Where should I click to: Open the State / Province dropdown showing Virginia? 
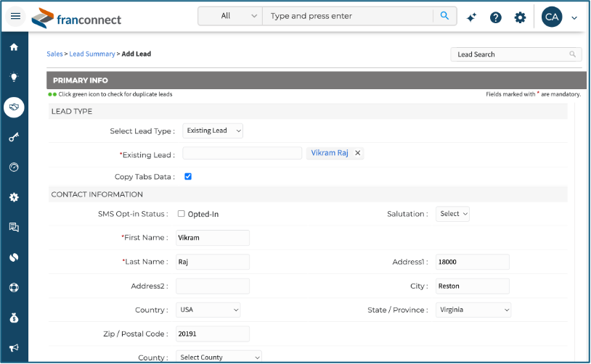tap(473, 310)
